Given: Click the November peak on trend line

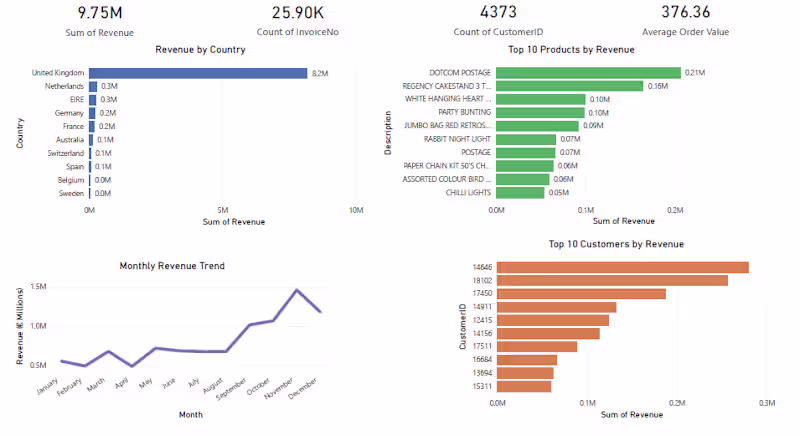Looking at the screenshot, I should (x=297, y=290).
